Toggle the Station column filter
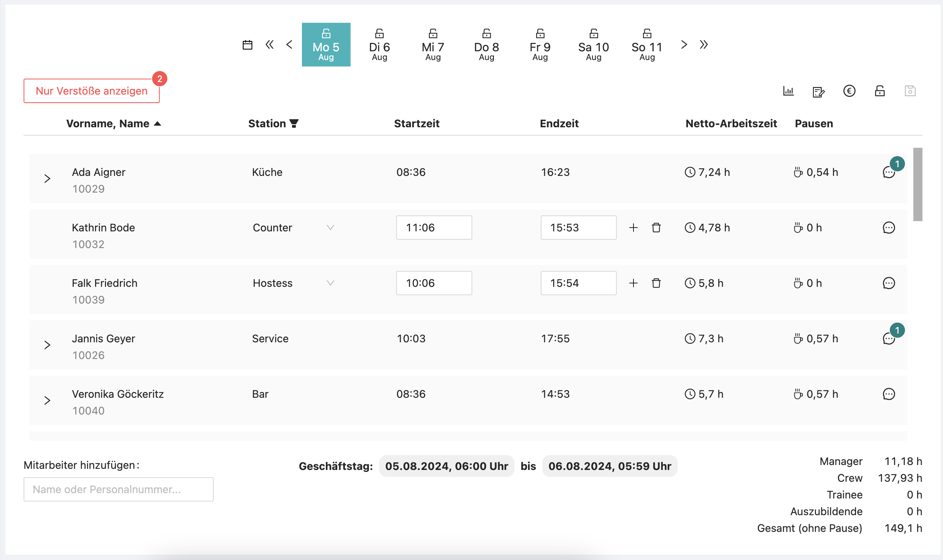 click(x=294, y=123)
